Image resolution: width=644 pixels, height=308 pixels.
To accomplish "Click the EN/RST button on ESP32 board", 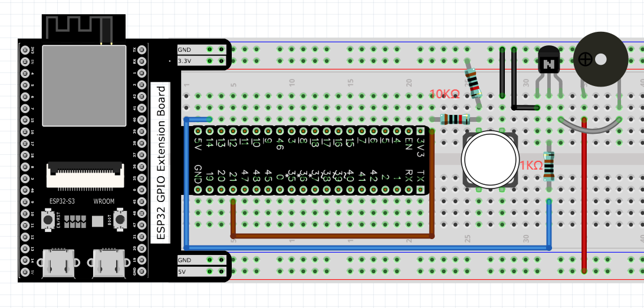I will coord(48,220).
